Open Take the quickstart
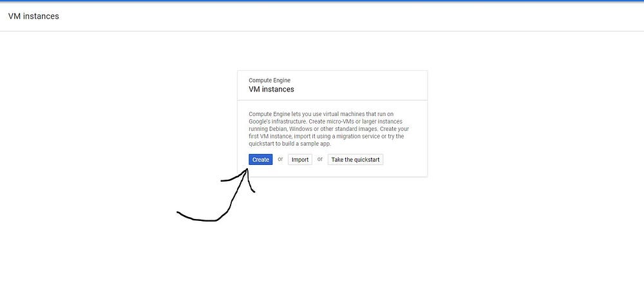Screen dimensions: 644x295 click(355, 159)
